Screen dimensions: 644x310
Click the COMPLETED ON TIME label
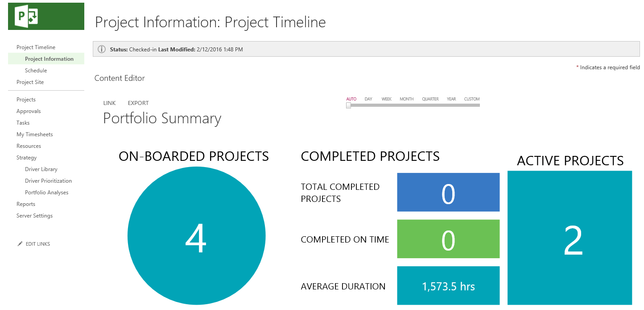[345, 240]
